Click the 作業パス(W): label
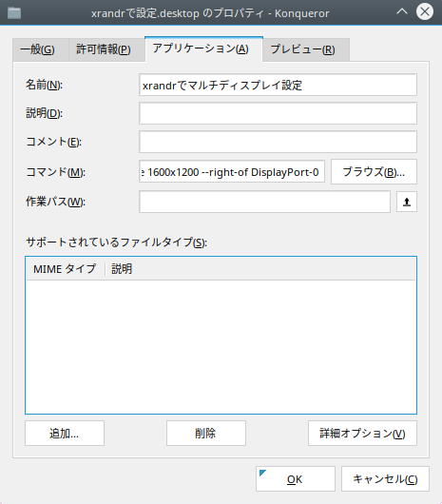Viewport: 442px width, 504px height. click(55, 202)
